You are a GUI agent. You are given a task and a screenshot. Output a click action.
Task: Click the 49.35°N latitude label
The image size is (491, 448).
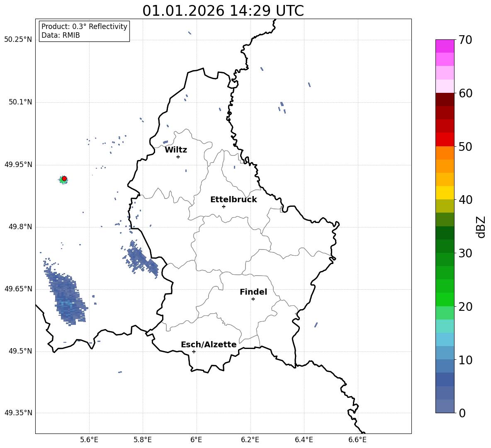point(18,413)
